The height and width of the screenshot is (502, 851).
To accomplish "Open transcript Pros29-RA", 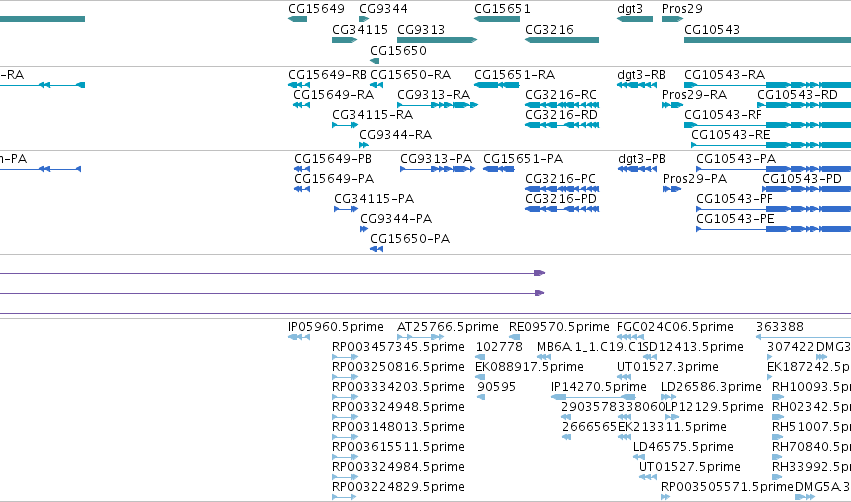I will tap(695, 95).
